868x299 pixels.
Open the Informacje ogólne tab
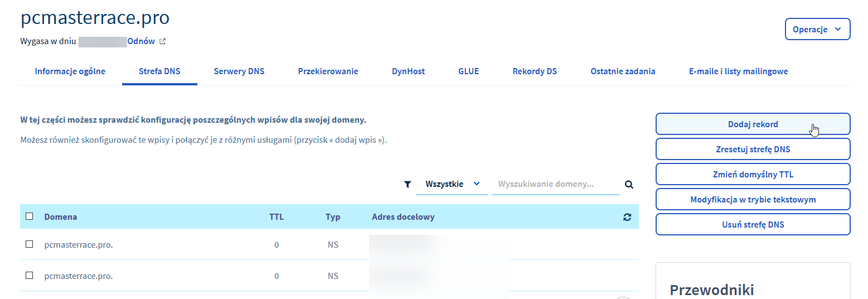tap(70, 71)
